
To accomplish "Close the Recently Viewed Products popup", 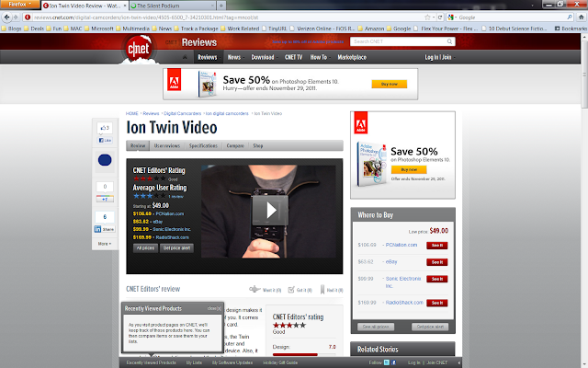I will (214, 308).
